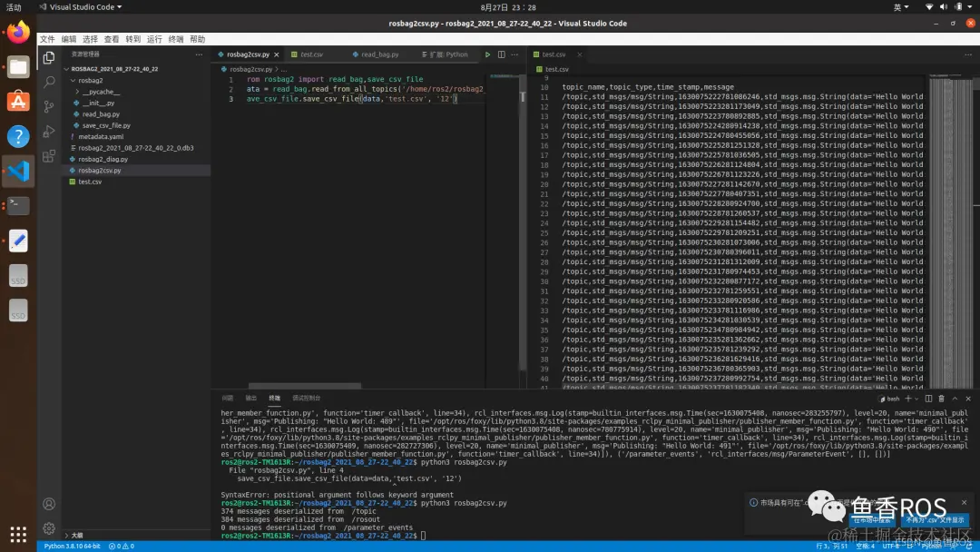Switch to the Debug Console panel tab

tap(307, 399)
